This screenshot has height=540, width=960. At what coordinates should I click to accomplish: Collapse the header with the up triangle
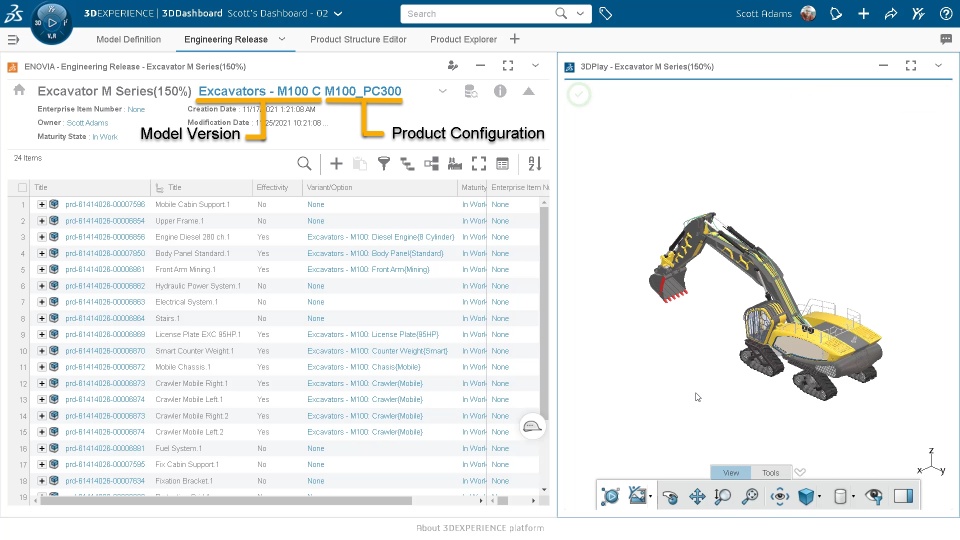pos(528,91)
